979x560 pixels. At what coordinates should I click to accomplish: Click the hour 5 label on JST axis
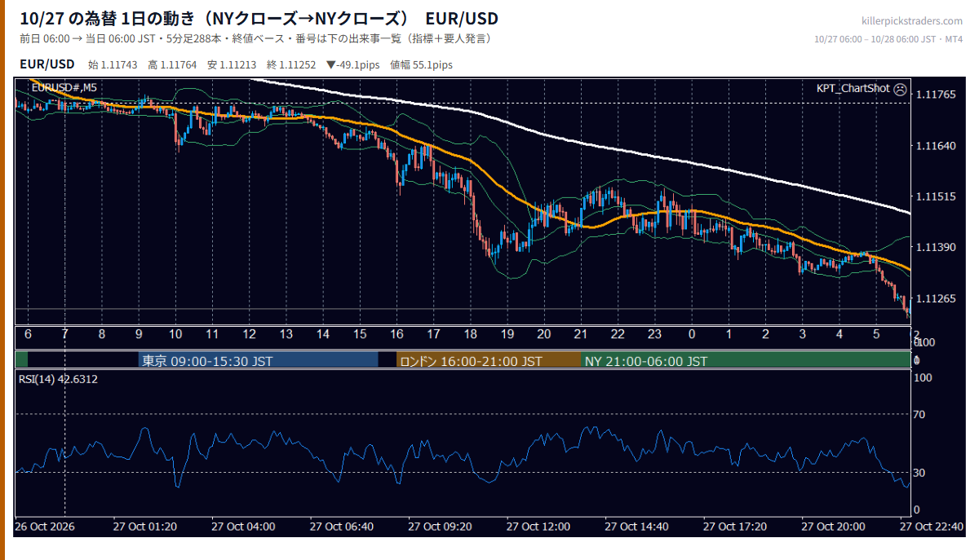[x=876, y=335]
